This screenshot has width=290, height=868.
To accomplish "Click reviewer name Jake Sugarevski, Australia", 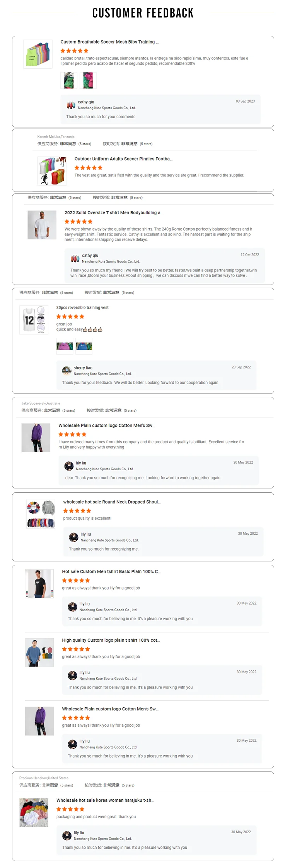I will tap(41, 403).
